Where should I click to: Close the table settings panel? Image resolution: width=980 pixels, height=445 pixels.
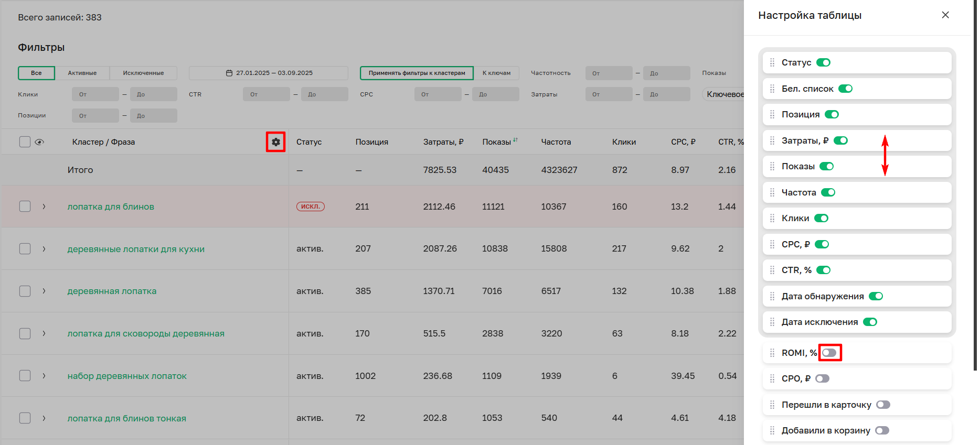(x=945, y=15)
